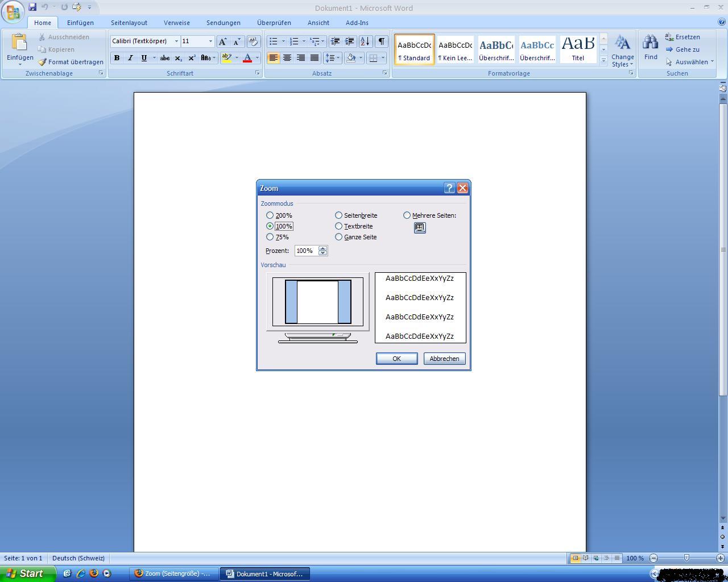The image size is (728, 582).
Task: Click zoom out minus button
Action: click(x=653, y=558)
